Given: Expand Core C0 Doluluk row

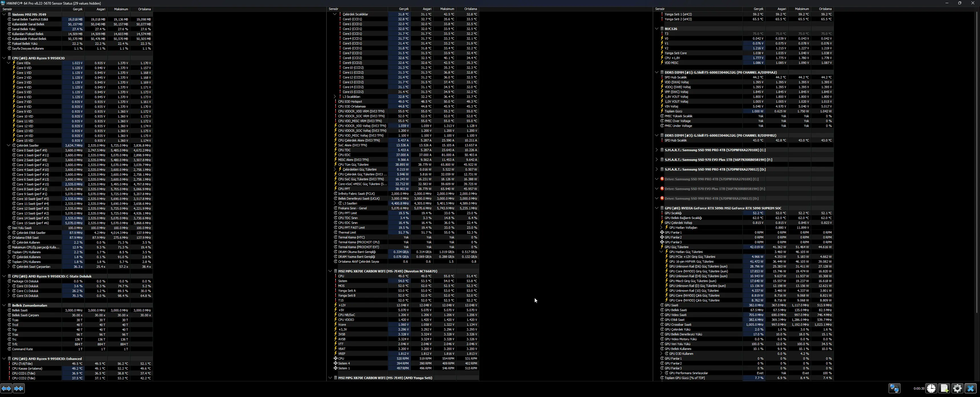Looking at the screenshot, I should pos(9,286).
